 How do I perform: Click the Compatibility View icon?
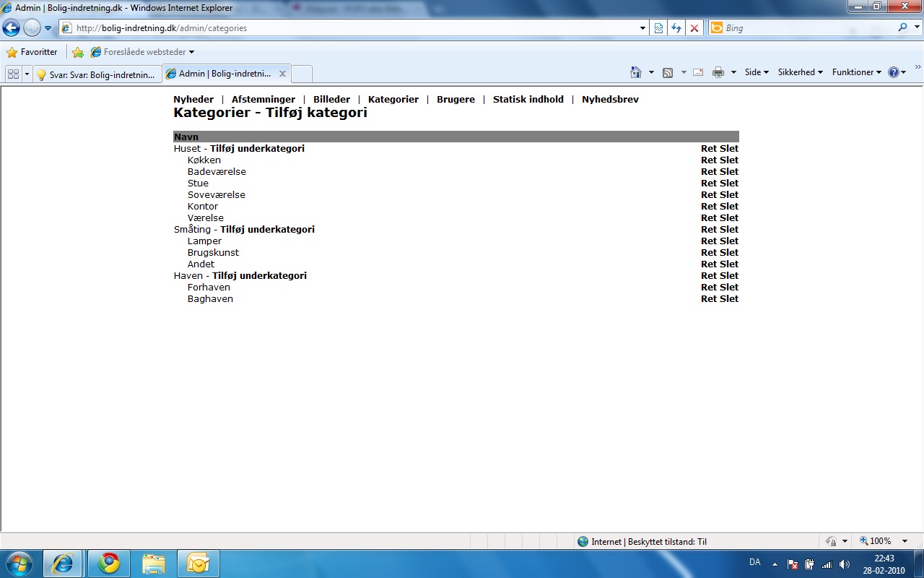[658, 28]
